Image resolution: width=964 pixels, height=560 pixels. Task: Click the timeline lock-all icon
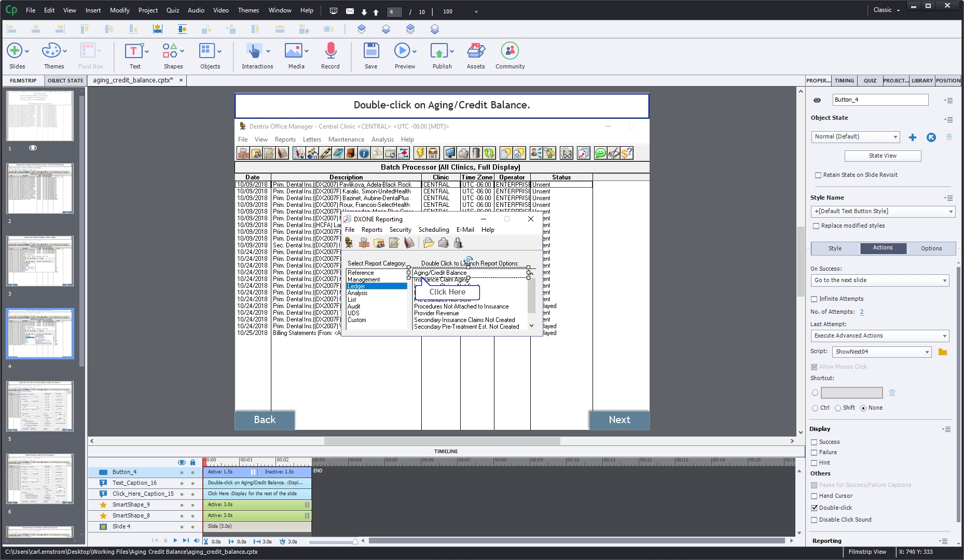click(192, 463)
